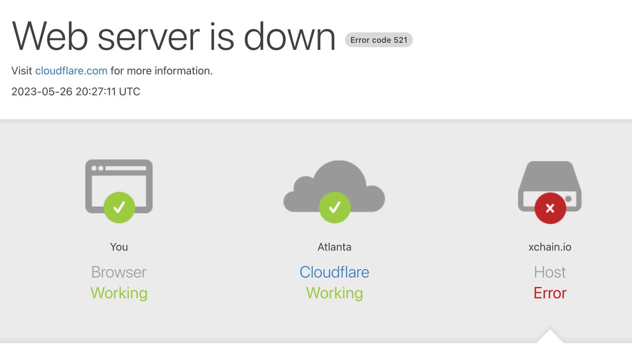Click the Atlanta location label
Image resolution: width=632 pixels, height=364 pixels.
334,247
